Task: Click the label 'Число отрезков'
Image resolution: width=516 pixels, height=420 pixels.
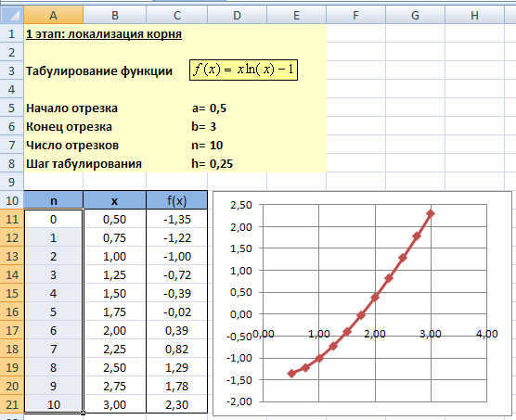Action: 72,146
